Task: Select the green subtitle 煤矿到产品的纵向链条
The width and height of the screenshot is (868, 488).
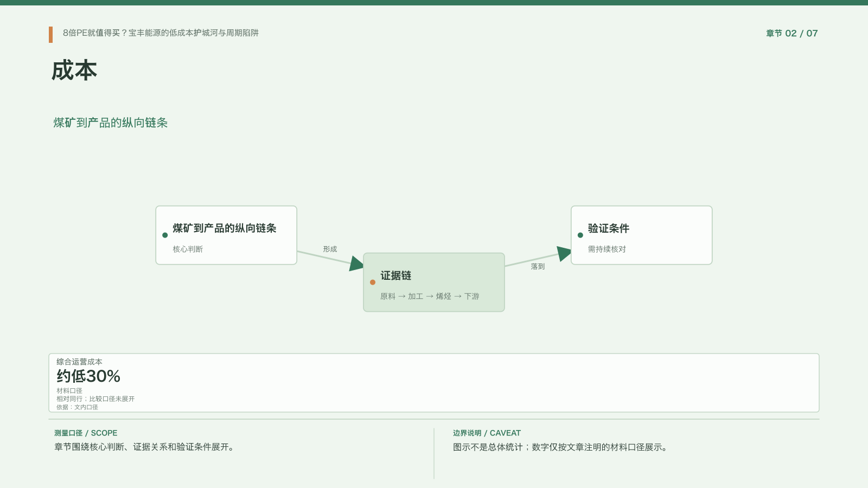Action: (111, 123)
